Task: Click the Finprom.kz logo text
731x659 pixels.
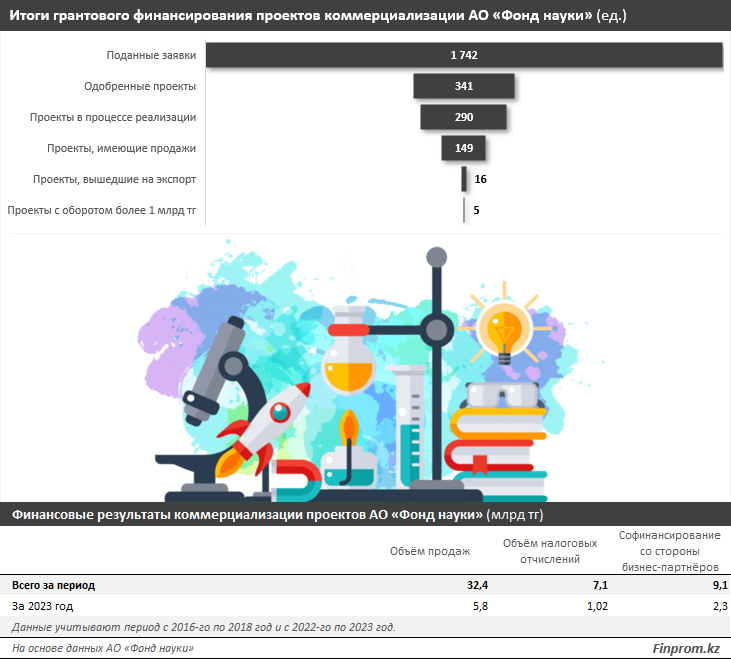Action: pos(686,648)
